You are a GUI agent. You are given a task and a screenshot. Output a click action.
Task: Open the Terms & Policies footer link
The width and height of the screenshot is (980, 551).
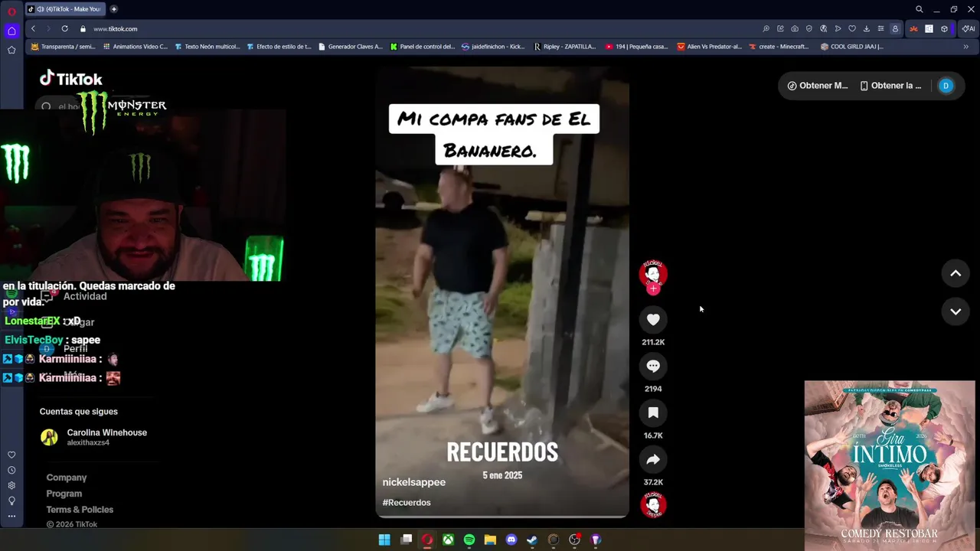pos(80,510)
